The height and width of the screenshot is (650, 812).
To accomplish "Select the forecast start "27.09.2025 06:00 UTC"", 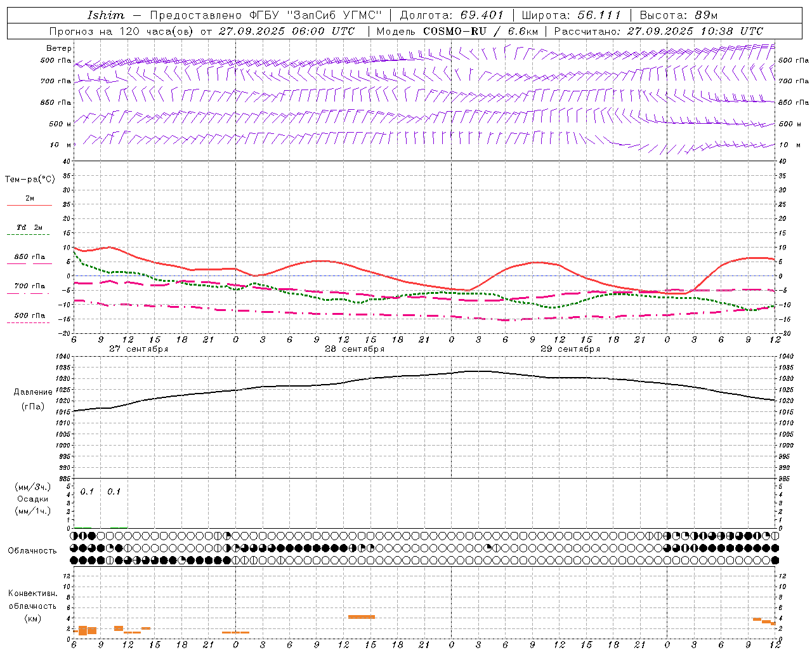I will (x=286, y=31).
